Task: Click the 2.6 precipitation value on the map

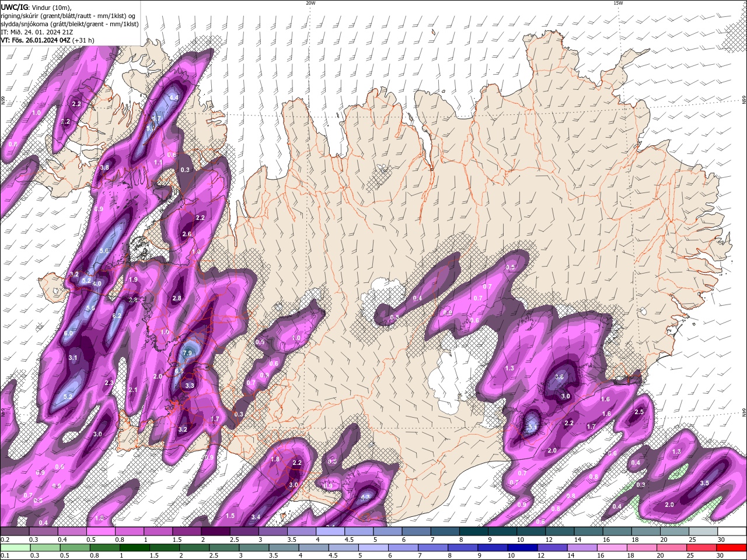Action: 187,234
